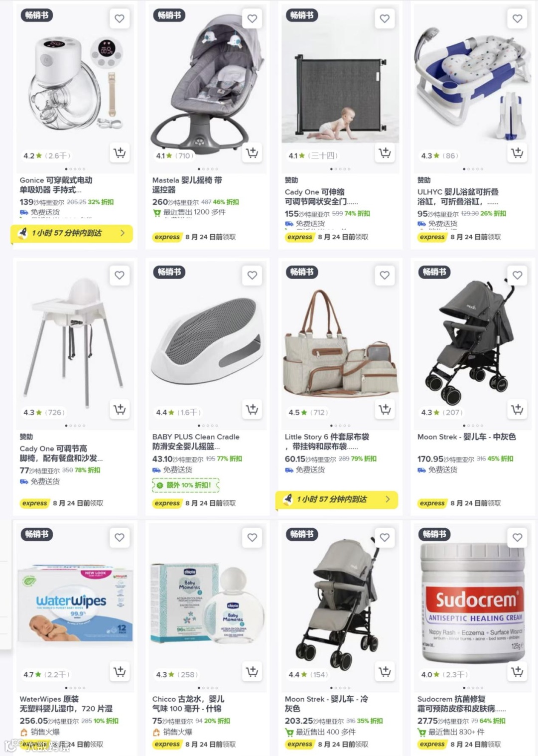Add Chicco cologne to cart

tap(252, 672)
